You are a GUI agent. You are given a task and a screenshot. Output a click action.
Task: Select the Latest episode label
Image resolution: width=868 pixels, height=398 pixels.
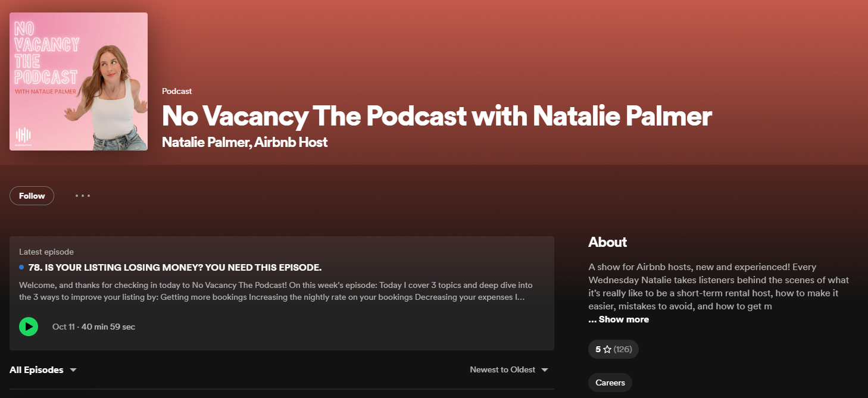[x=46, y=251]
